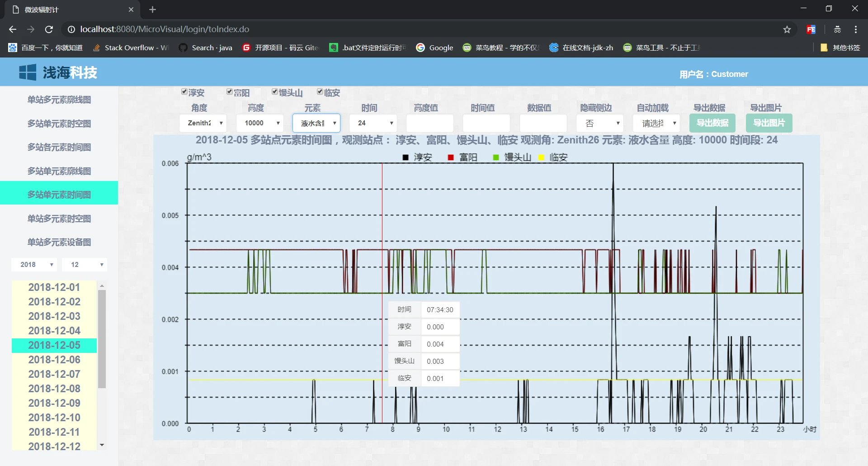Expand the Zenith angle dropdown
This screenshot has width=868, height=466.
click(x=203, y=123)
